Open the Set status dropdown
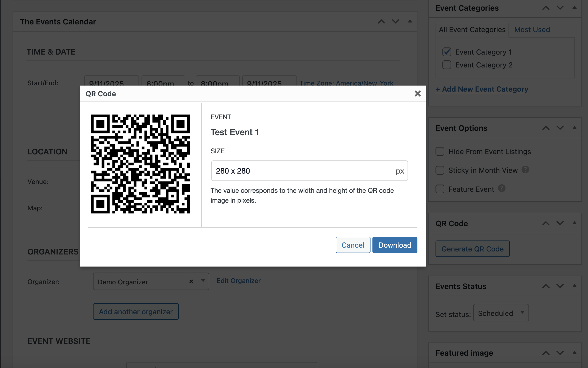The image size is (588, 368). point(501,313)
